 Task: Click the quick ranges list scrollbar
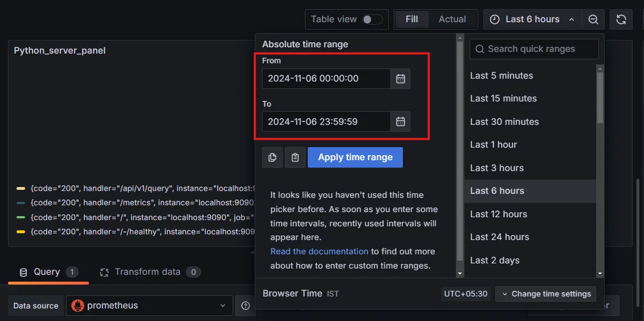click(x=600, y=97)
